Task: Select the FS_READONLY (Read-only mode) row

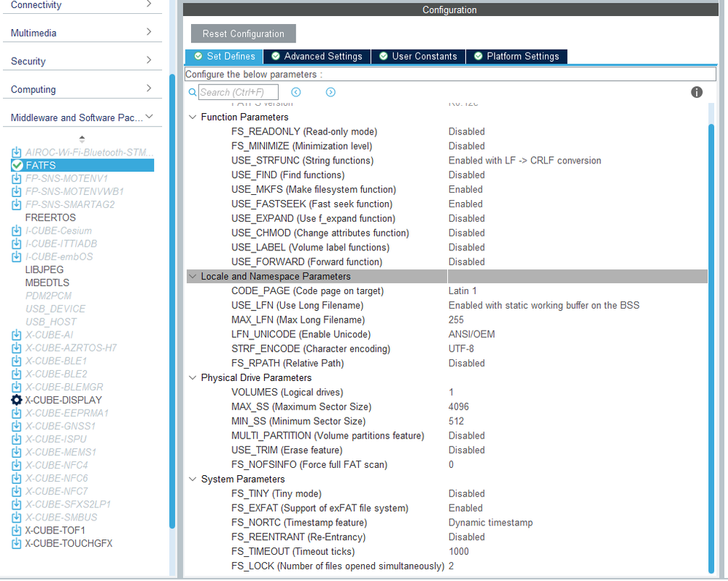Action: pos(447,131)
